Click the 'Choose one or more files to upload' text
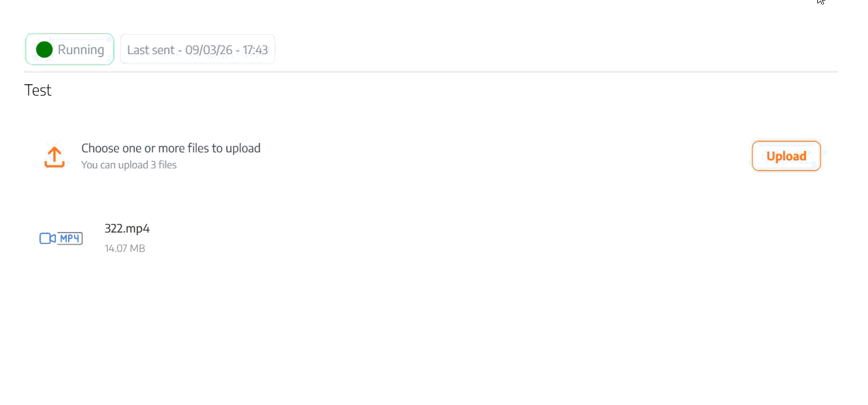Image resolution: width=868 pixels, height=405 pixels. [x=170, y=148]
